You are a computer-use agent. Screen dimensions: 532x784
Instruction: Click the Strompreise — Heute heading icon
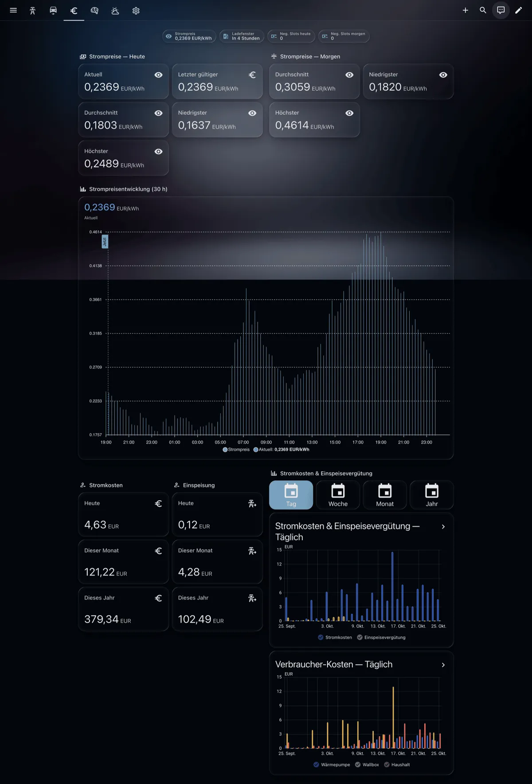(x=83, y=57)
